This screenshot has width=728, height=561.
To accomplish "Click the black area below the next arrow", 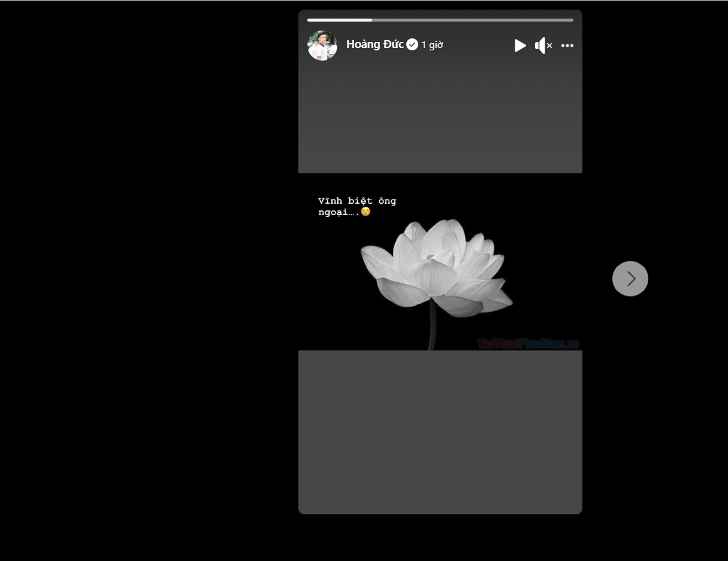I will tap(630, 390).
